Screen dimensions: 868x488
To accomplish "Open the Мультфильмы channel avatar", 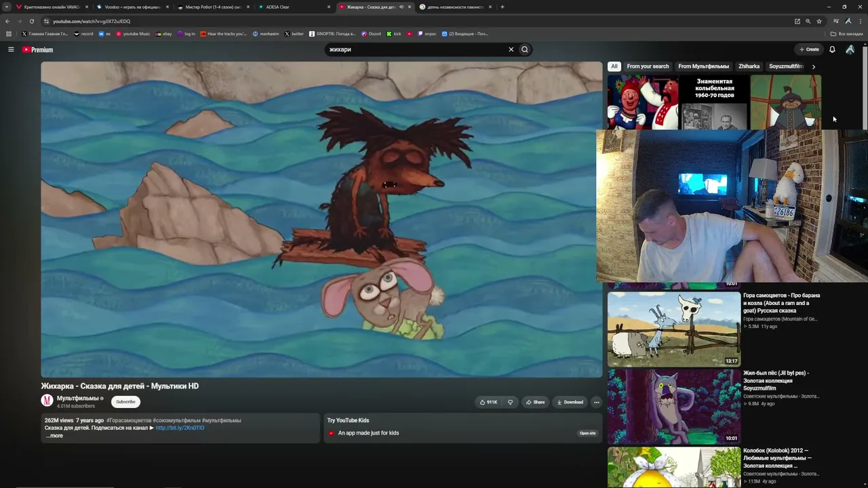I will [x=47, y=401].
